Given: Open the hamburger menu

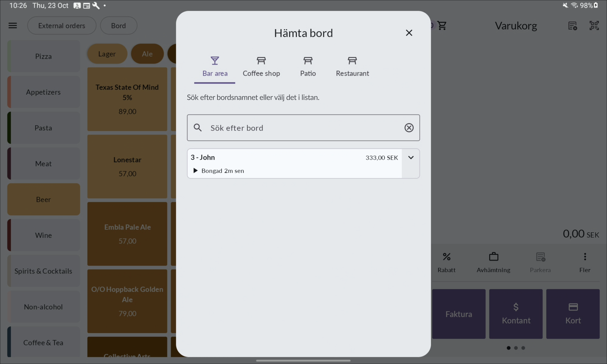Looking at the screenshot, I should (12, 25).
